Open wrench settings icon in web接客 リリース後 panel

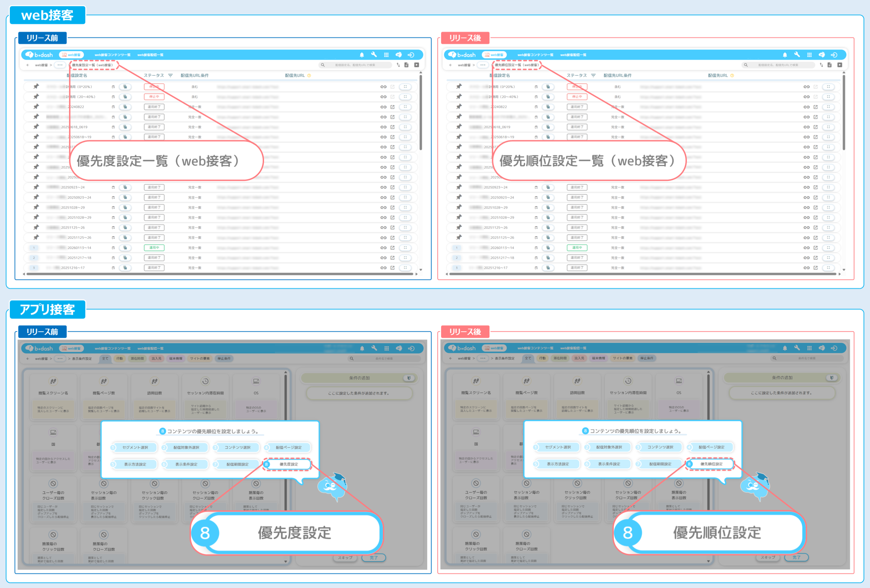click(797, 55)
